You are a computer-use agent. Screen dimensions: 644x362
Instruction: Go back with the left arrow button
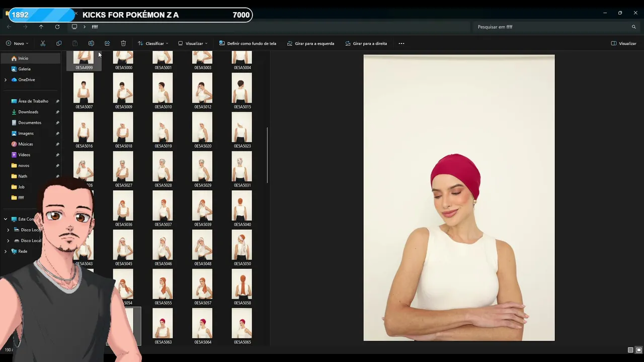point(9,27)
